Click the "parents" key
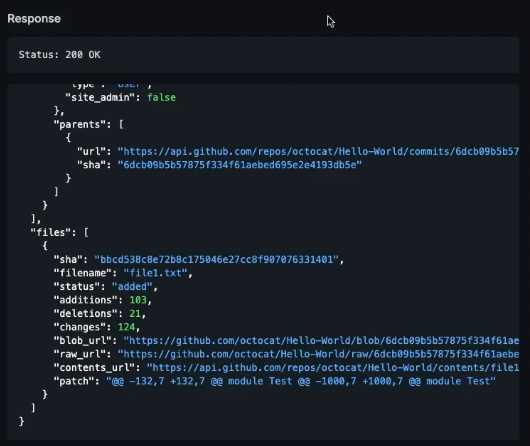This screenshot has height=446, width=530. [80, 125]
